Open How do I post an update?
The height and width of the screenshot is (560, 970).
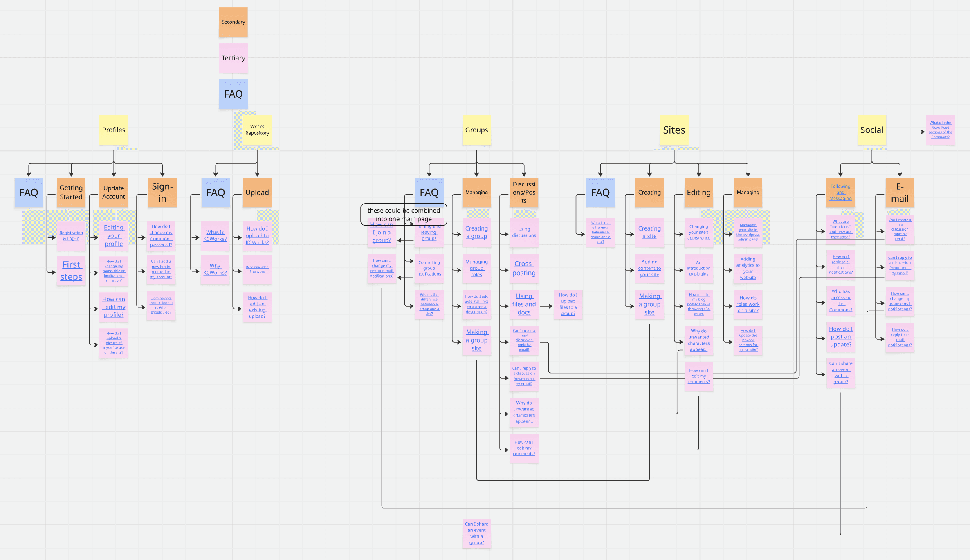click(841, 336)
